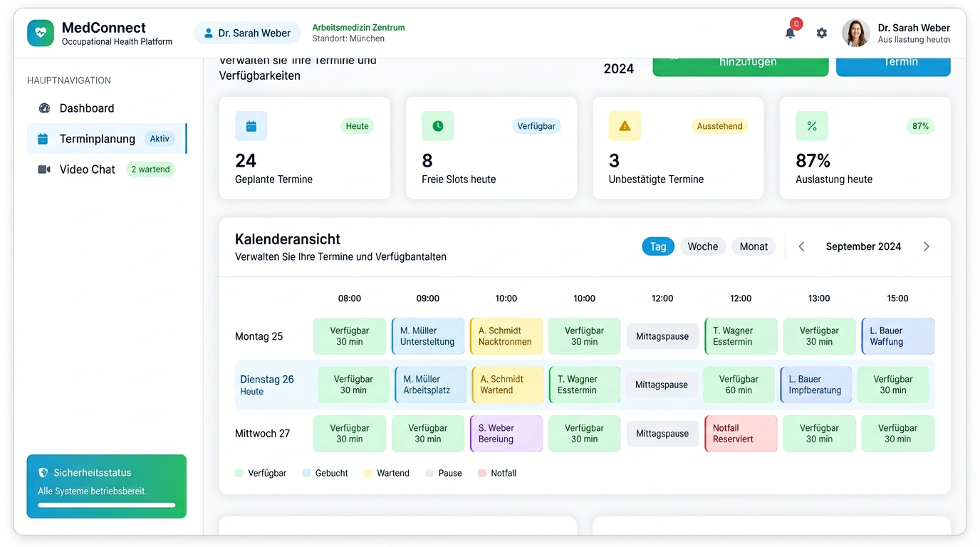
Task: Click the percent icon on Auslastung card
Action: (x=811, y=126)
